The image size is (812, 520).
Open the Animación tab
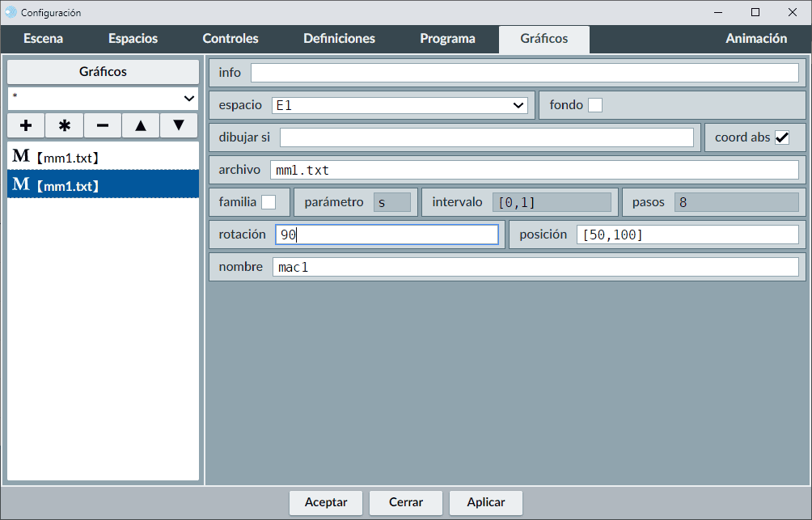click(x=755, y=39)
